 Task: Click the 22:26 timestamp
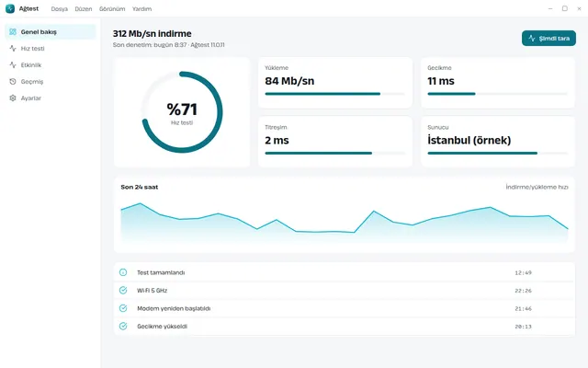click(x=523, y=291)
